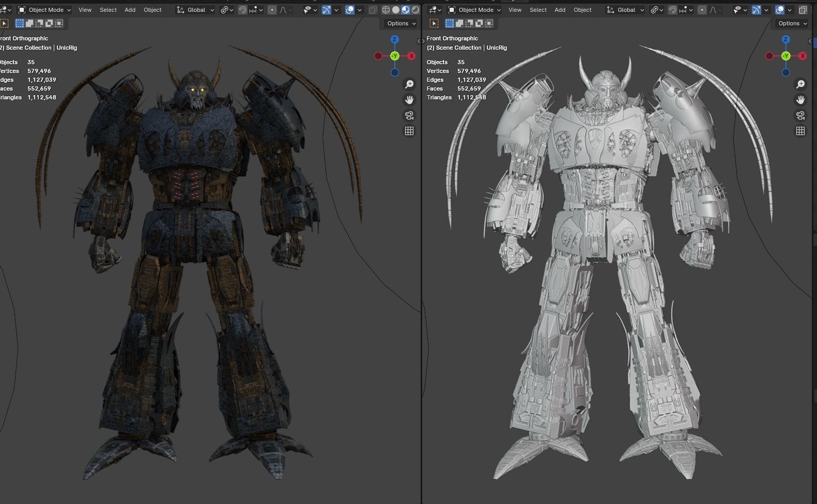Screen dimensions: 817x504
Task: Toggle camera view in right viewport
Action: click(x=800, y=115)
